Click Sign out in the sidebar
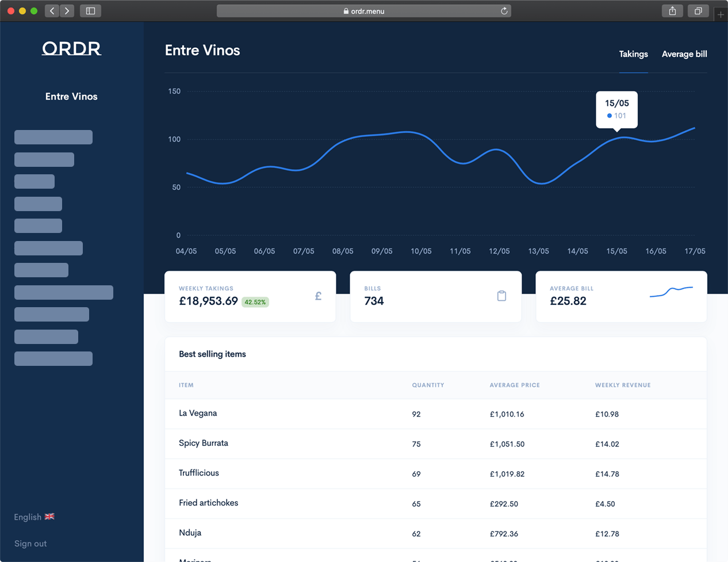The image size is (728, 562). pyautogui.click(x=30, y=543)
